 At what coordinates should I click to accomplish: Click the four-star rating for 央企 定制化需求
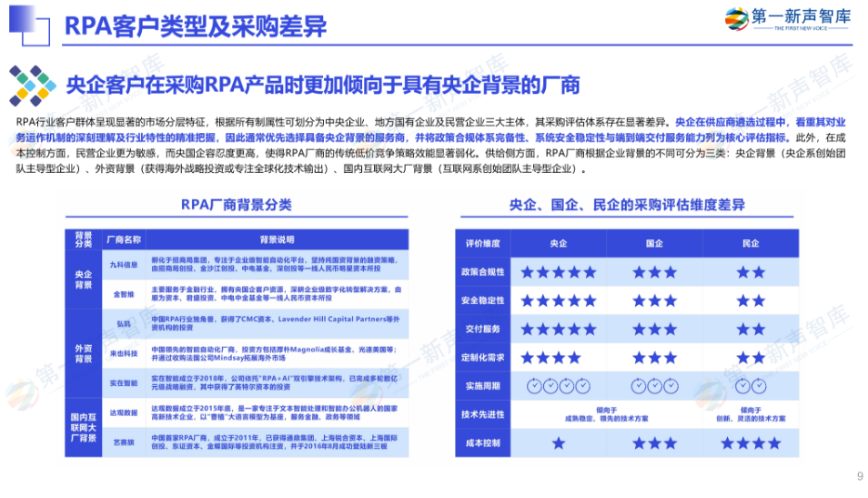click(550, 358)
